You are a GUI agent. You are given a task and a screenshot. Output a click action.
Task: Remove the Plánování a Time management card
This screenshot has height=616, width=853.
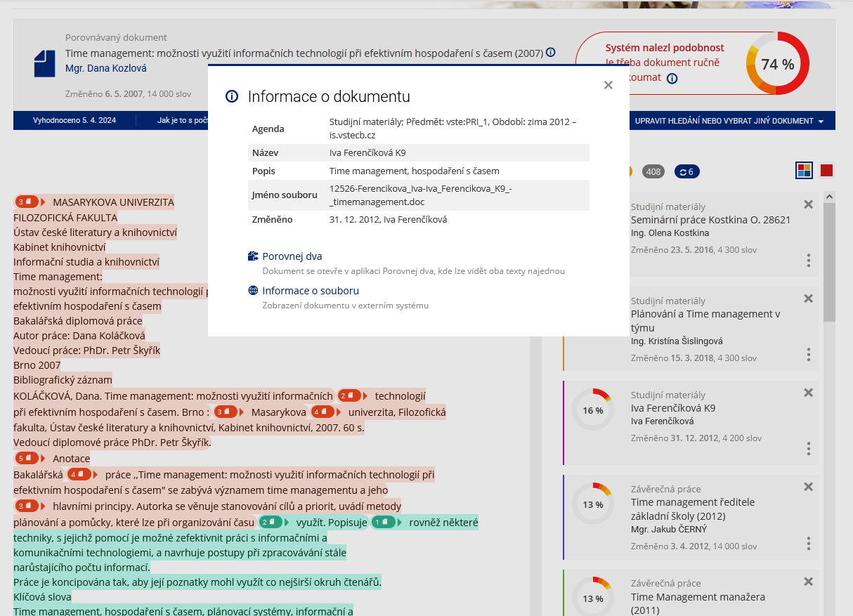pos(808,299)
